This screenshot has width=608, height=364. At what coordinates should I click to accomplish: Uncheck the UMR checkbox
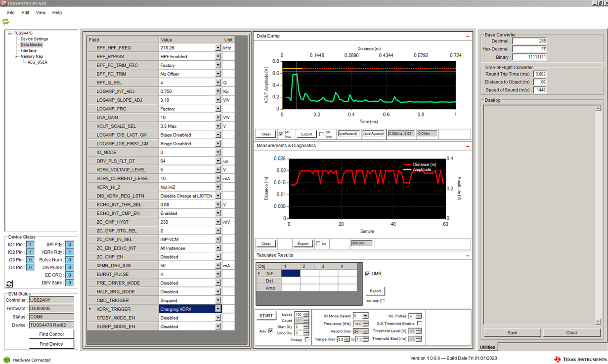[x=367, y=274]
